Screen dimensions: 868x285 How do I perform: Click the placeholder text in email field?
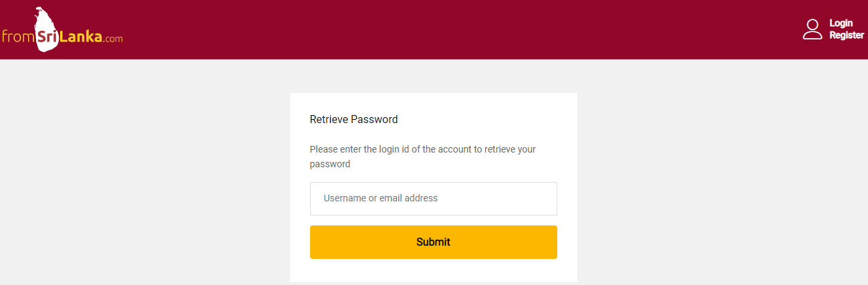(381, 199)
